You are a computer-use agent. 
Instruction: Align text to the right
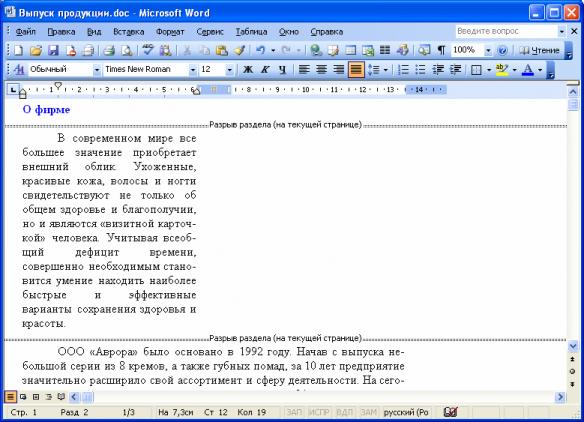339,70
